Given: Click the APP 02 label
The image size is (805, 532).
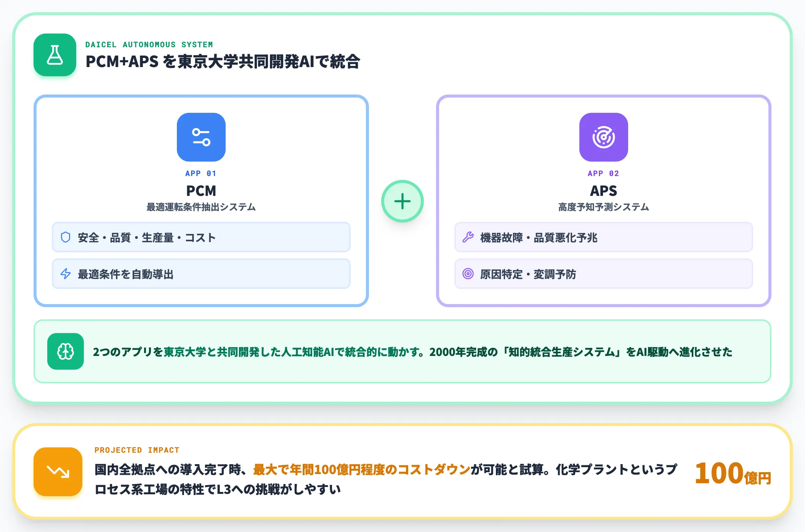Looking at the screenshot, I should [x=603, y=173].
